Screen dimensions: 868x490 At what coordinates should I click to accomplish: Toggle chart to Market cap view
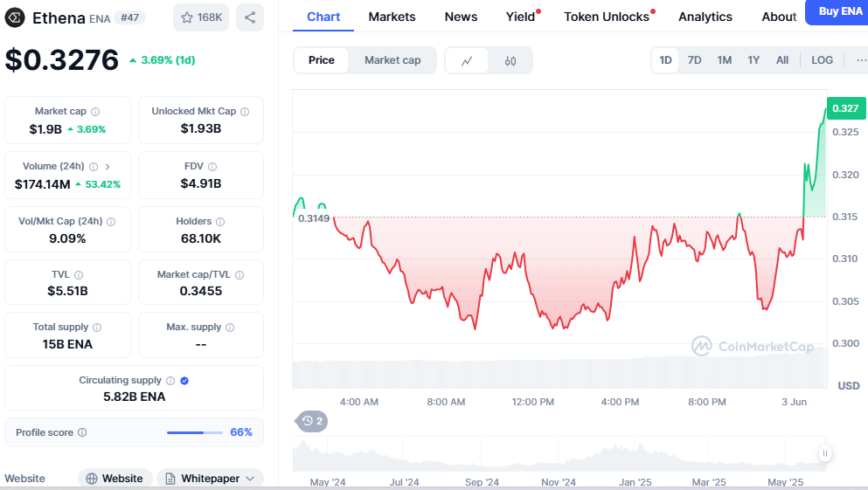pos(392,60)
